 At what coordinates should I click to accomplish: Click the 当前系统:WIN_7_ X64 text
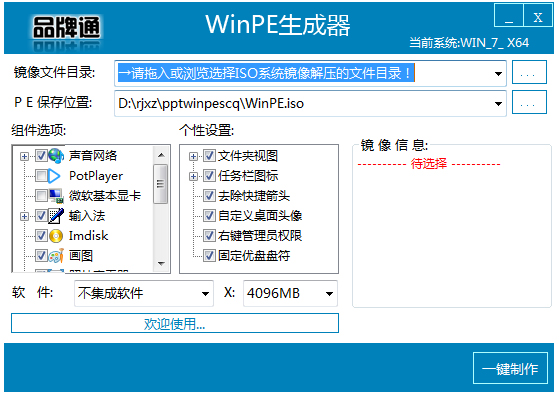(x=469, y=43)
